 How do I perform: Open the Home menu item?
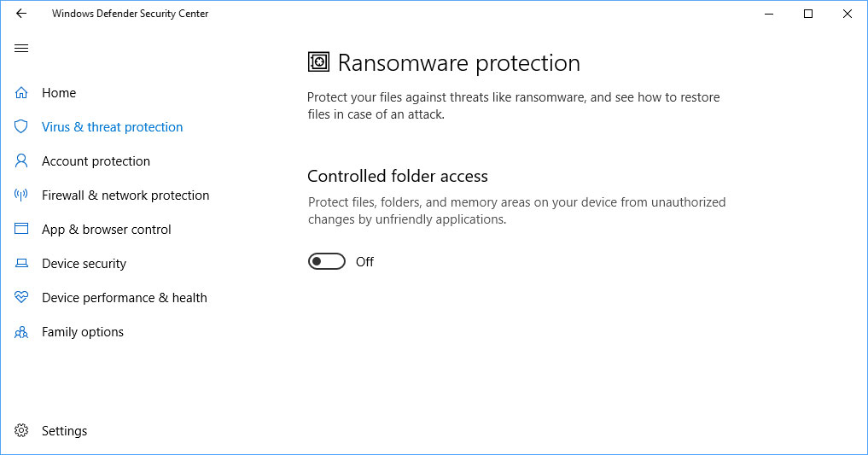[59, 93]
